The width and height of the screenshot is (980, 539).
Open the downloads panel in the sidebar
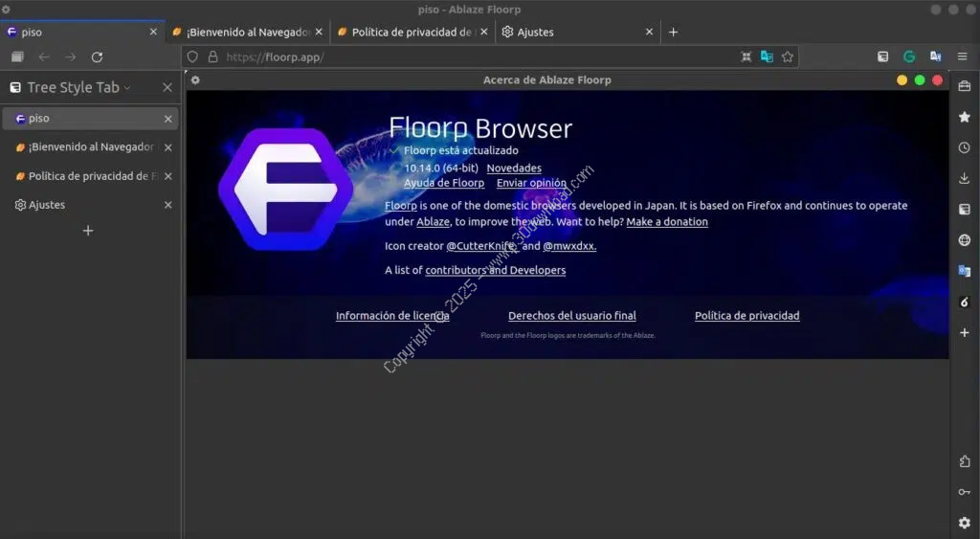coord(964,178)
